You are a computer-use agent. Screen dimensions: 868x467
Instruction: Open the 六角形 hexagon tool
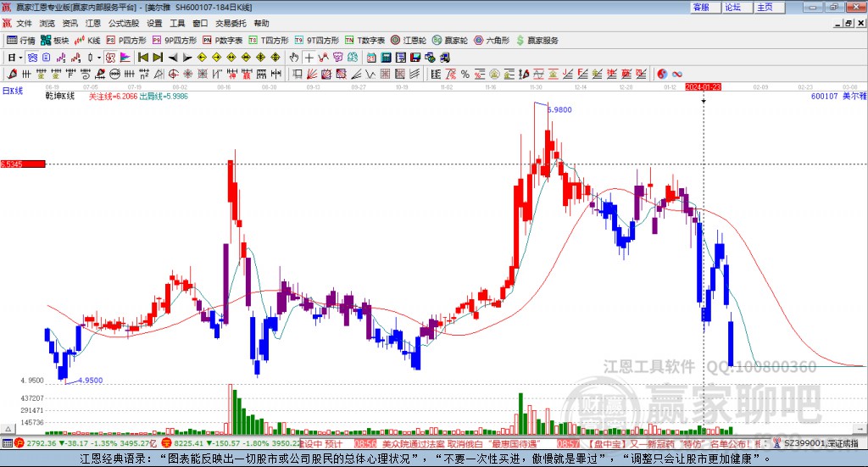tap(492, 41)
